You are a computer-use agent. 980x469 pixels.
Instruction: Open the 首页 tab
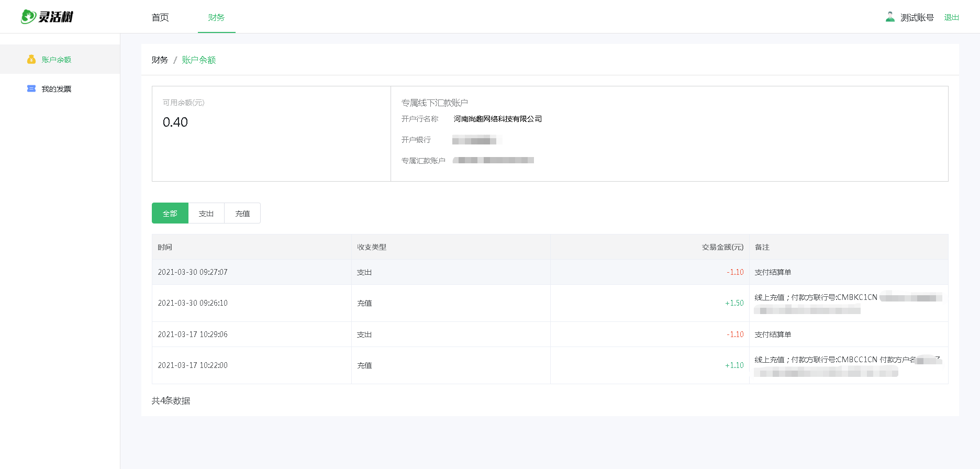160,17
